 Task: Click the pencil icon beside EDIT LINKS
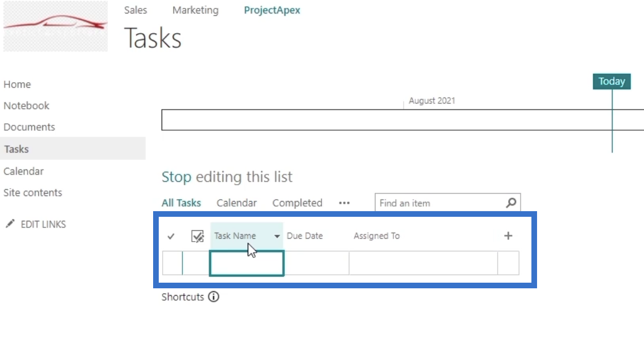point(10,224)
